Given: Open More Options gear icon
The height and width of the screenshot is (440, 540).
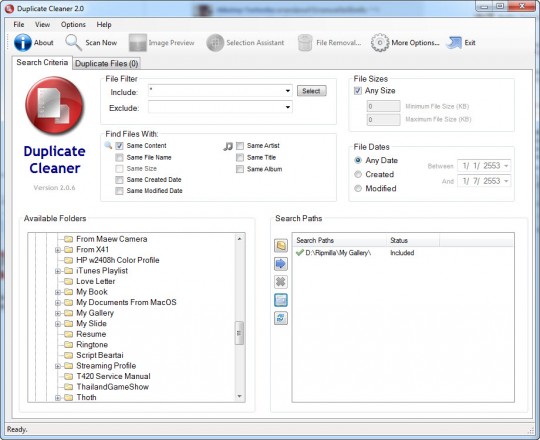Looking at the screenshot, I should tap(380, 43).
